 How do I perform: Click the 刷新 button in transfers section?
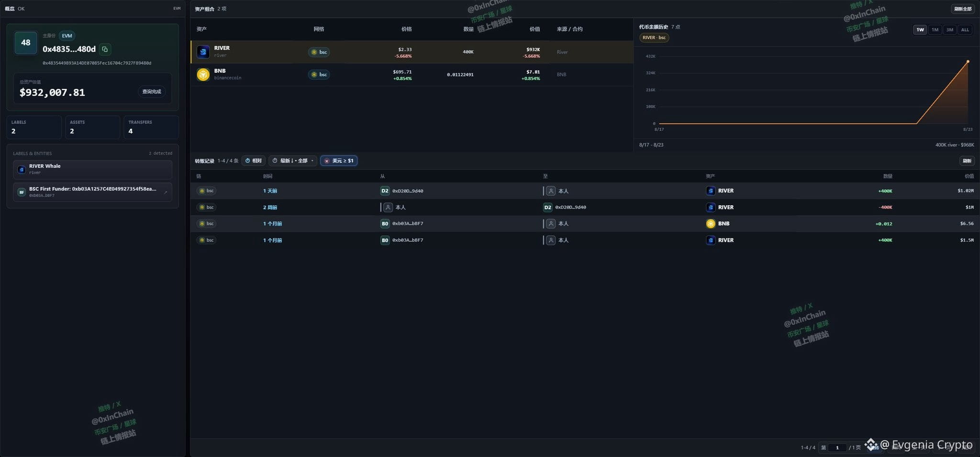(967, 161)
